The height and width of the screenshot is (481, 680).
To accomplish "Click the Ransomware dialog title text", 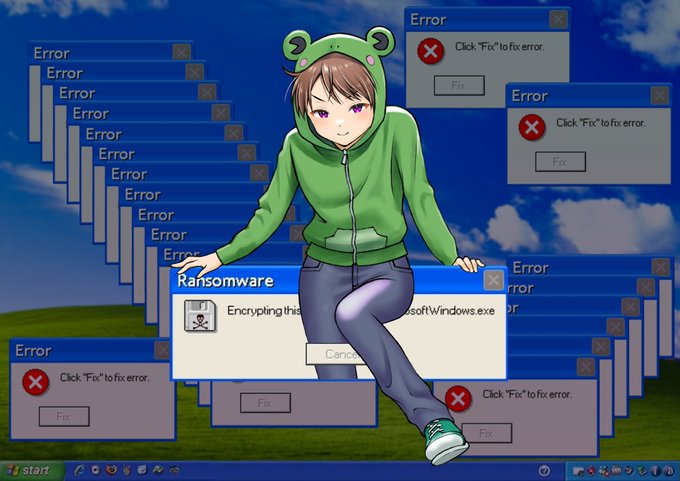I will 226,281.
